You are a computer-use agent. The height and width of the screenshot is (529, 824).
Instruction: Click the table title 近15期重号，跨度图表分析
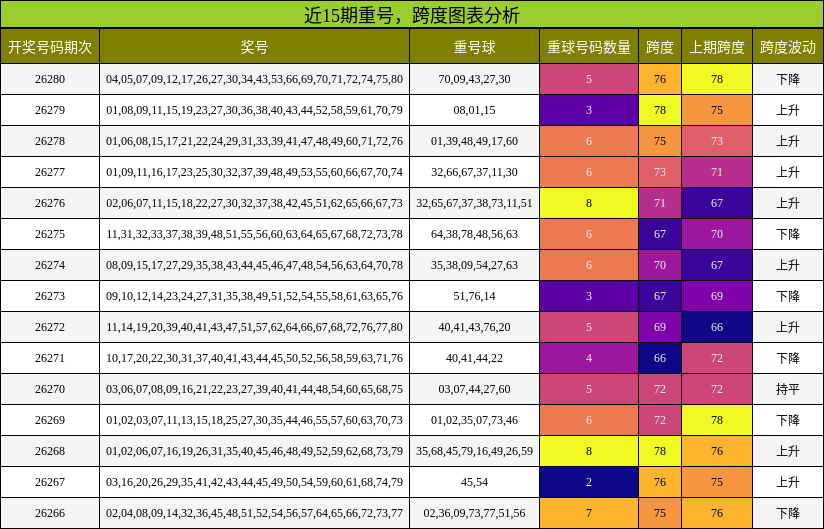tap(411, 15)
